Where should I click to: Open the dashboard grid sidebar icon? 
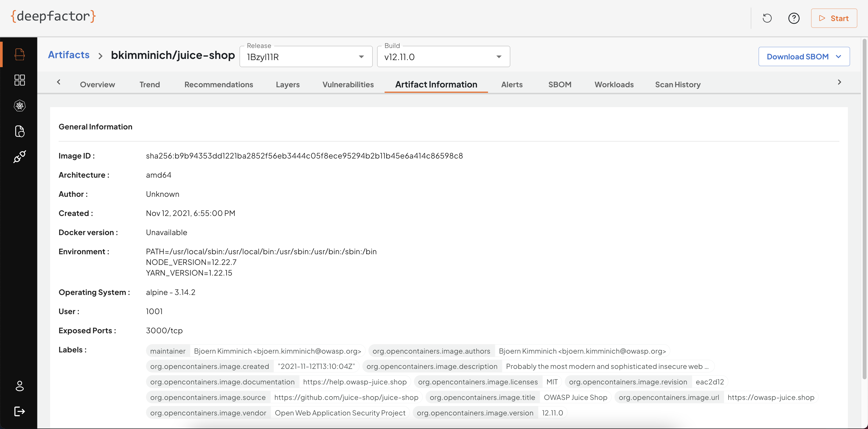20,80
